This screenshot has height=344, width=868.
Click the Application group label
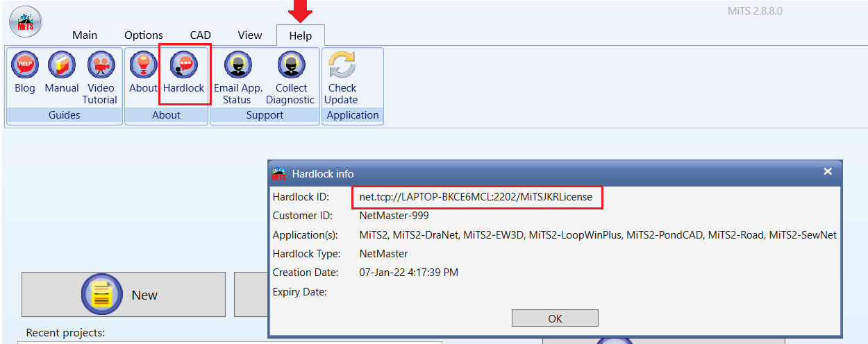pyautogui.click(x=353, y=115)
